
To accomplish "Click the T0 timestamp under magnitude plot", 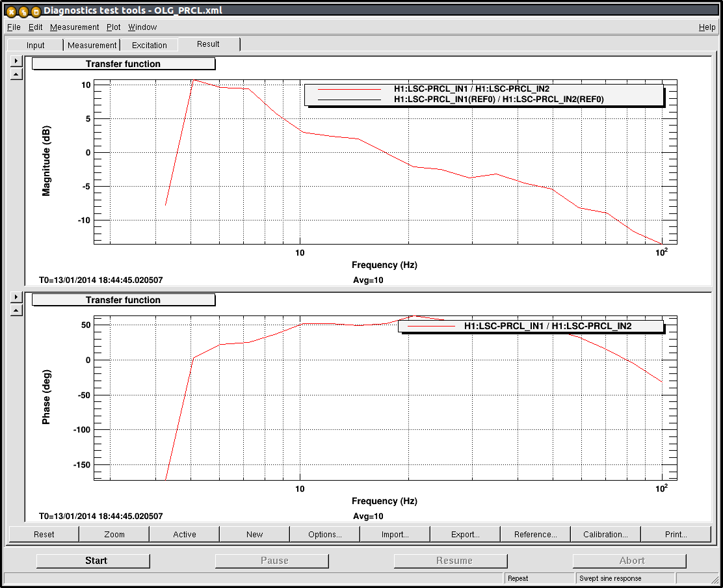I will click(x=101, y=280).
